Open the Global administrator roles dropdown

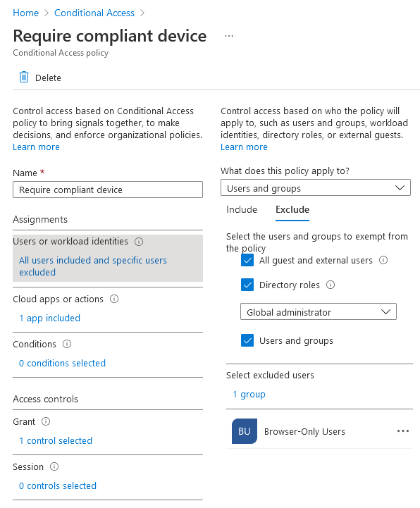(x=319, y=311)
